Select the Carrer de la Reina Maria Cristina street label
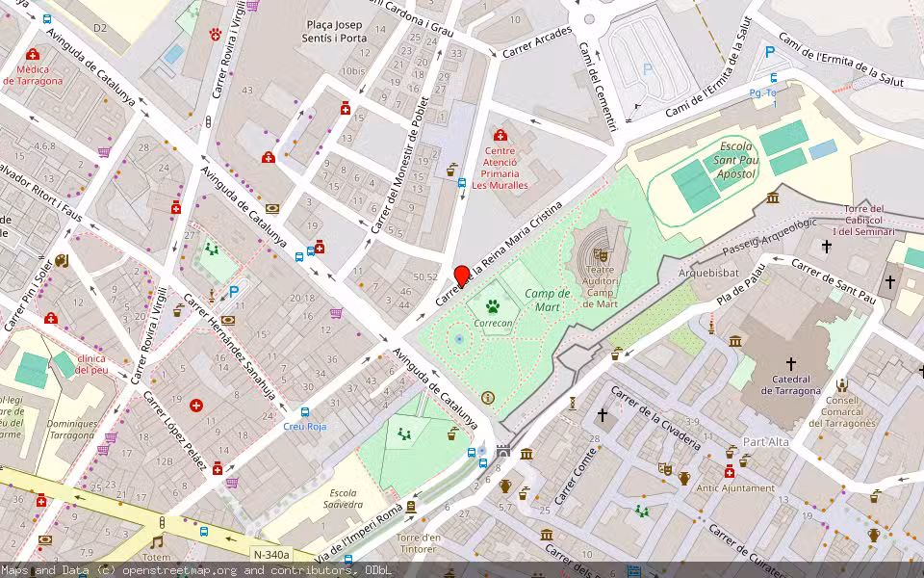 (x=500, y=254)
